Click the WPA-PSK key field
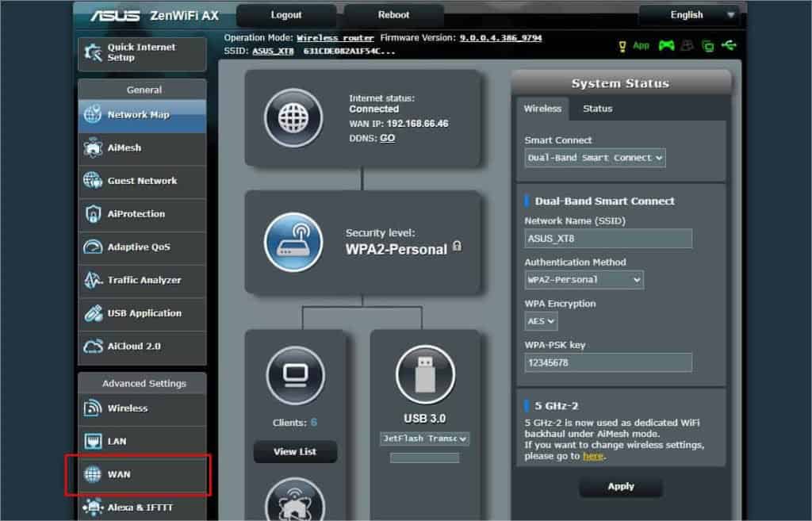The height and width of the screenshot is (521, 812). (608, 362)
